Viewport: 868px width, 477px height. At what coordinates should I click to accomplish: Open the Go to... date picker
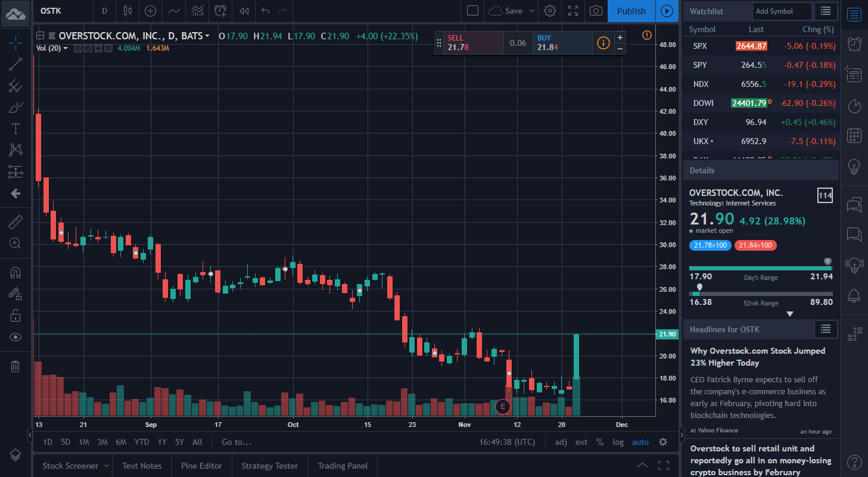(x=237, y=442)
